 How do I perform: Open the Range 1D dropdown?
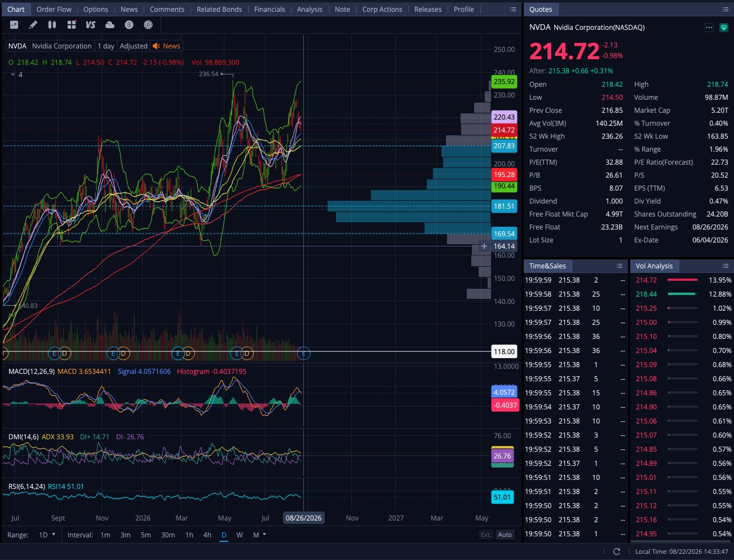pos(47,535)
